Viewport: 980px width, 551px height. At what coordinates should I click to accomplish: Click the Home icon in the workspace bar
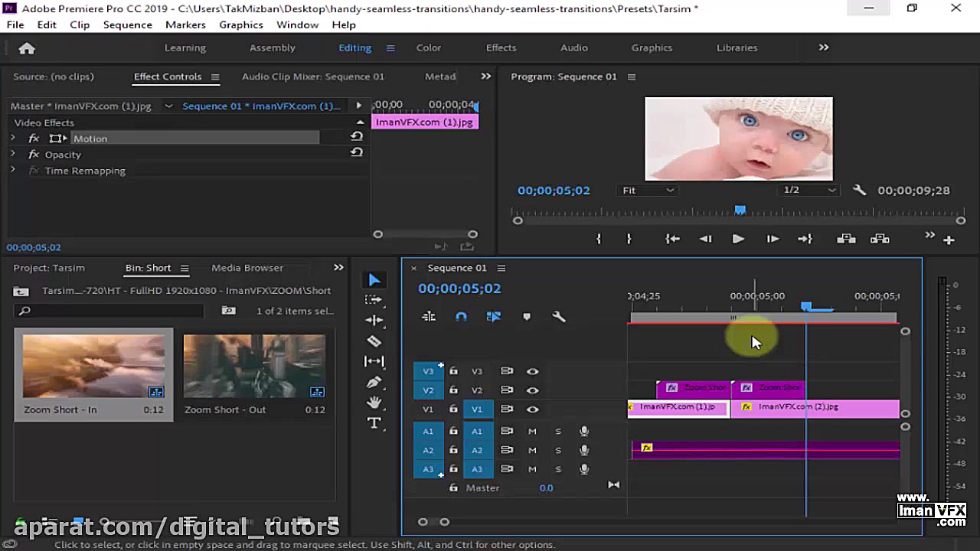point(27,48)
